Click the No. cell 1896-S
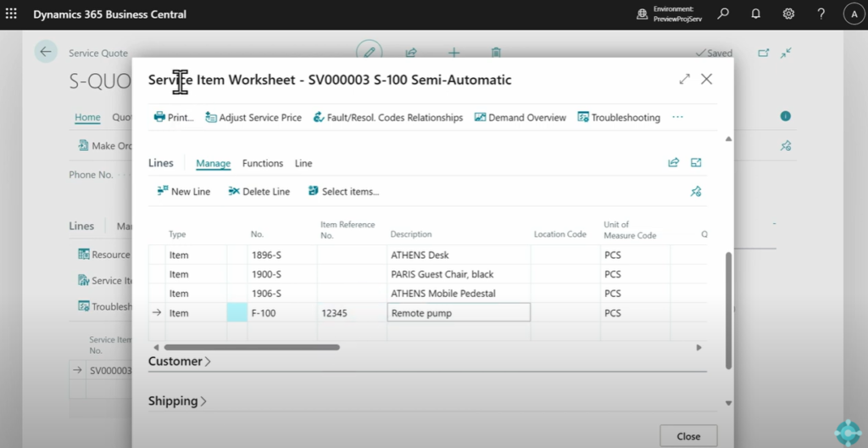The height and width of the screenshot is (448, 868). (282, 255)
